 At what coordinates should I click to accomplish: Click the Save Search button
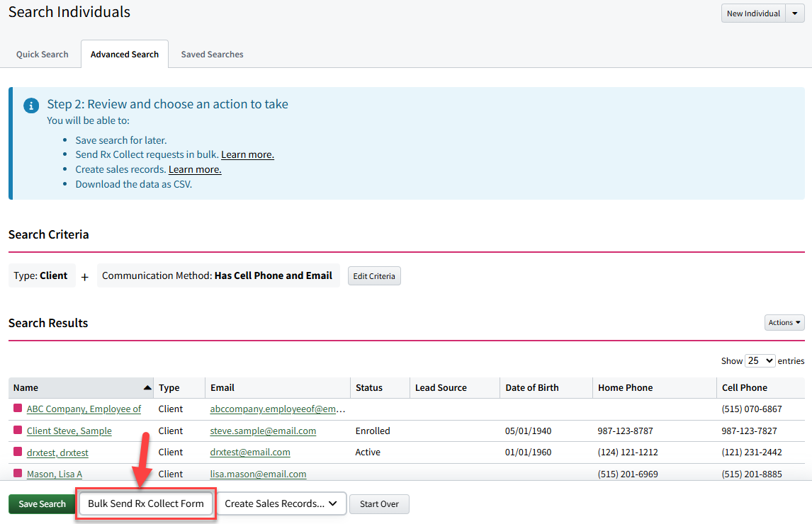point(41,504)
